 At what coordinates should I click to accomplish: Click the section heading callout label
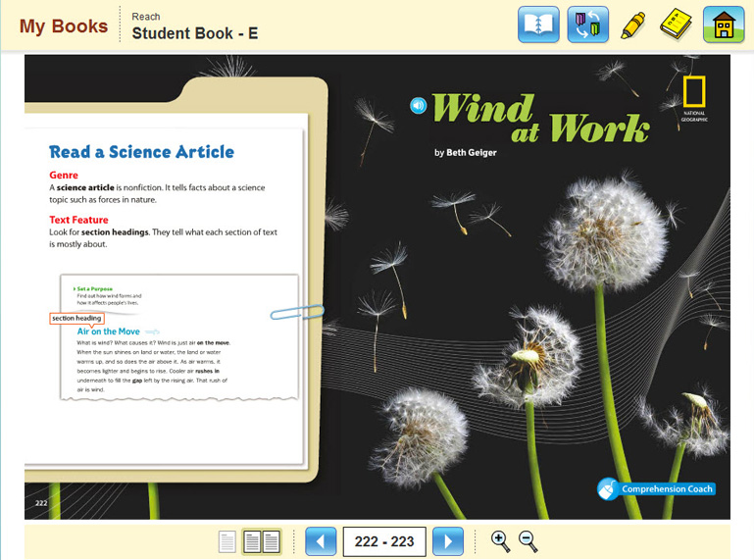[76, 318]
